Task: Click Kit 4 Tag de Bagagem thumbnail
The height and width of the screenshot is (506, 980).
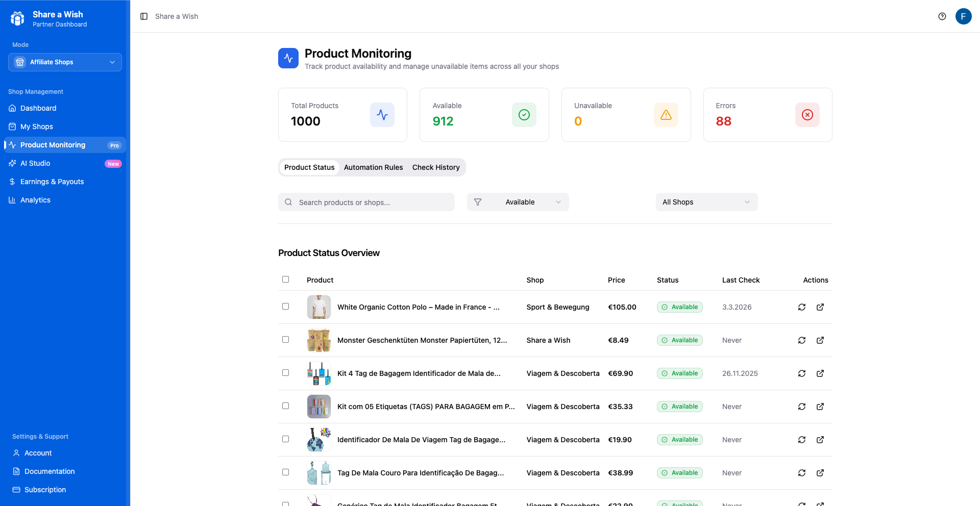Action: click(x=319, y=373)
